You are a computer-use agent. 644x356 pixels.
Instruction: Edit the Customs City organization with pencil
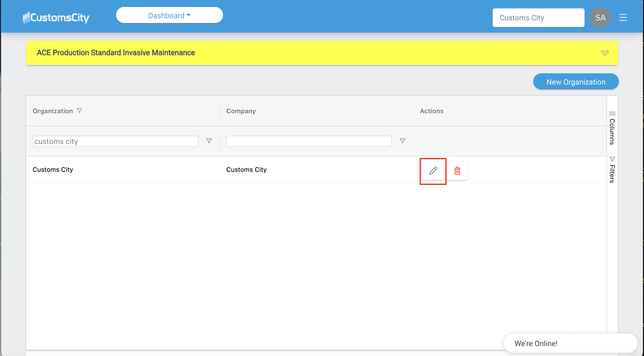tap(433, 171)
